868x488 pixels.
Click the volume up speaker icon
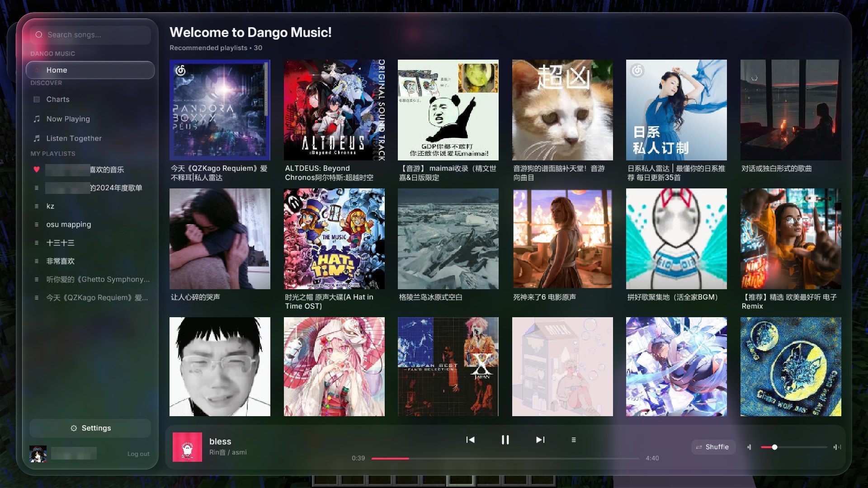pos(837,447)
